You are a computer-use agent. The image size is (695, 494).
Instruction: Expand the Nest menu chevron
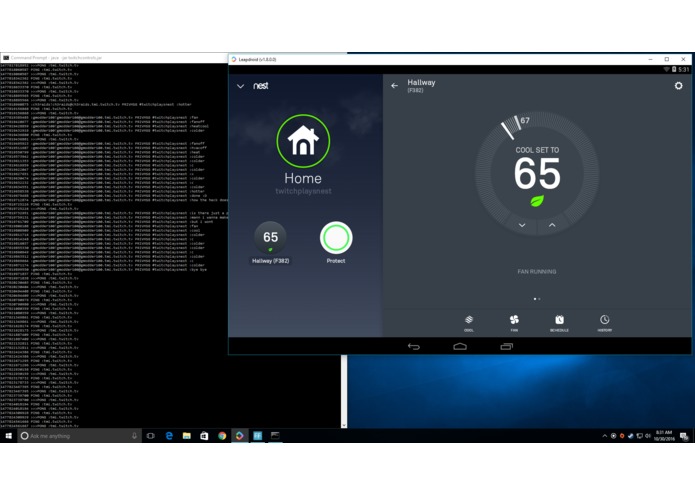(240, 86)
